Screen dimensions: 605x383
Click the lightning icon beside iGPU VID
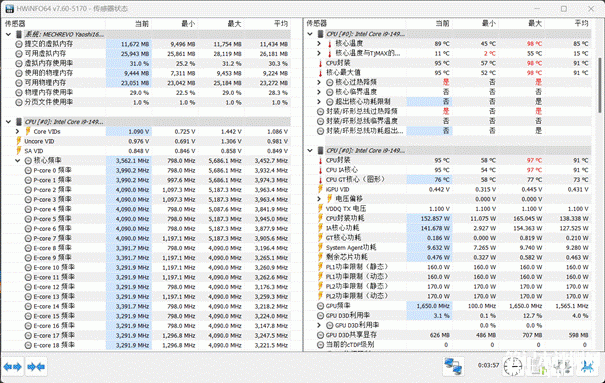[320, 189]
